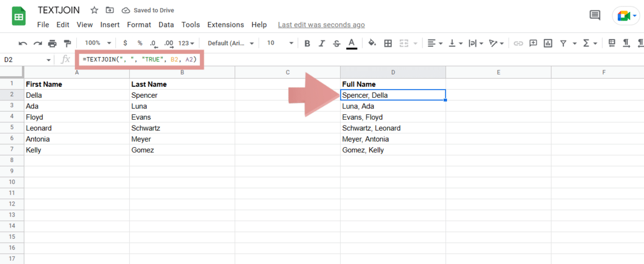
Task: Toggle strikethrough formatting
Action: coord(336,43)
